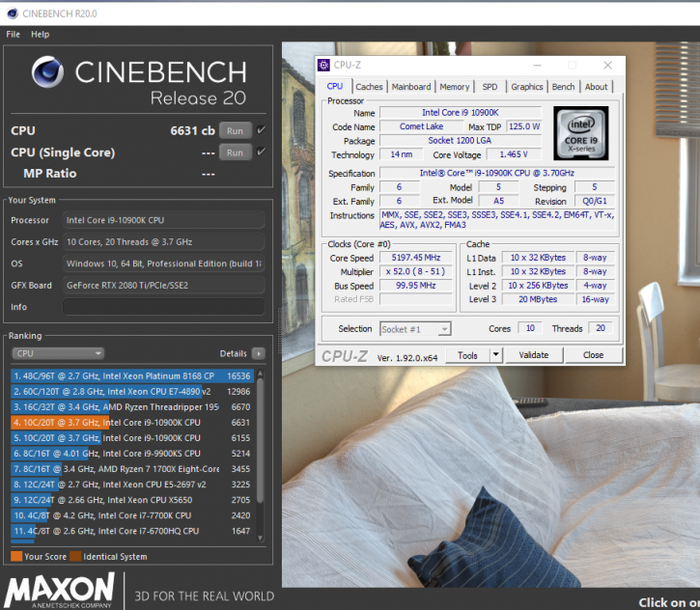Click the Code Name Comet Lake value
Image resolution: width=700 pixels, height=610 pixels.
tap(421, 126)
